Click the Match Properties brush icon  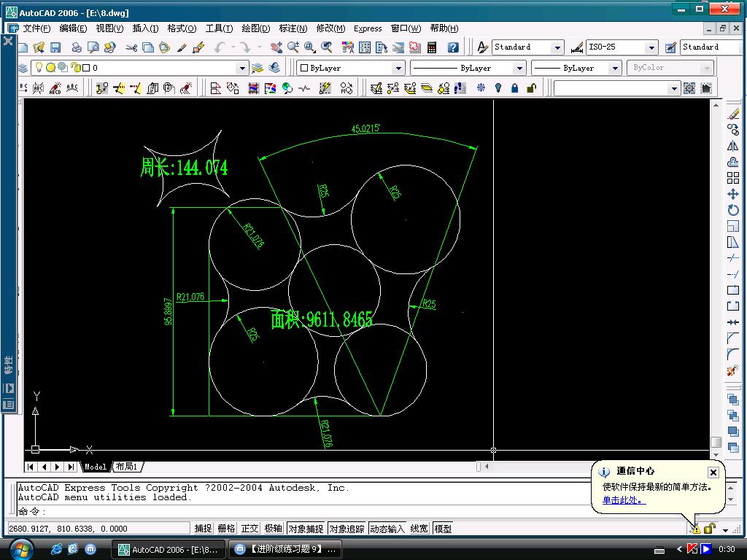182,47
